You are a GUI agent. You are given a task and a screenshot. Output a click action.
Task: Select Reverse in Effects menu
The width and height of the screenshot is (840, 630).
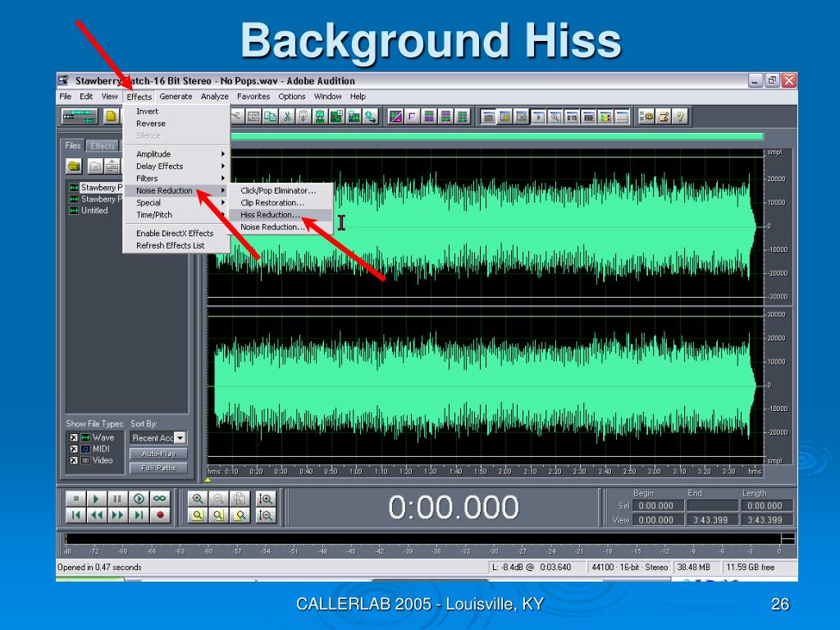point(176,123)
